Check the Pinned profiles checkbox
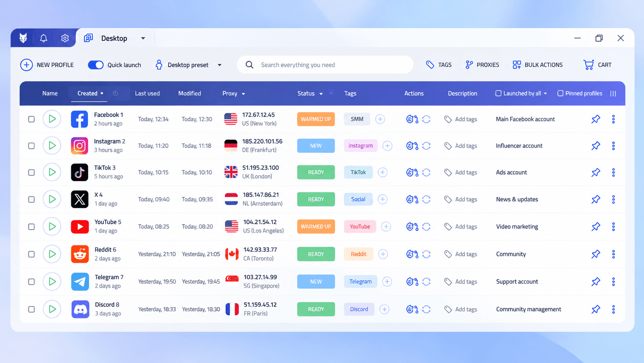Viewport: 644px width, 363px height. (560, 93)
